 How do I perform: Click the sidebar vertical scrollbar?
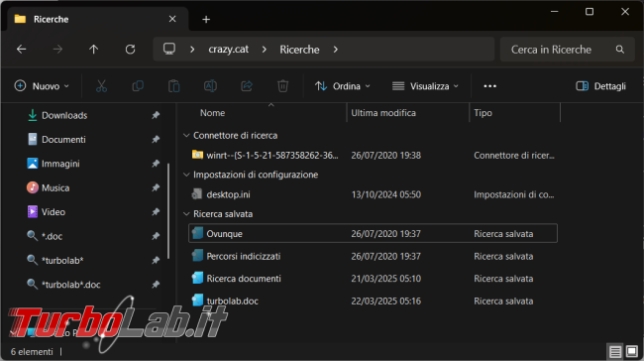pos(168,211)
